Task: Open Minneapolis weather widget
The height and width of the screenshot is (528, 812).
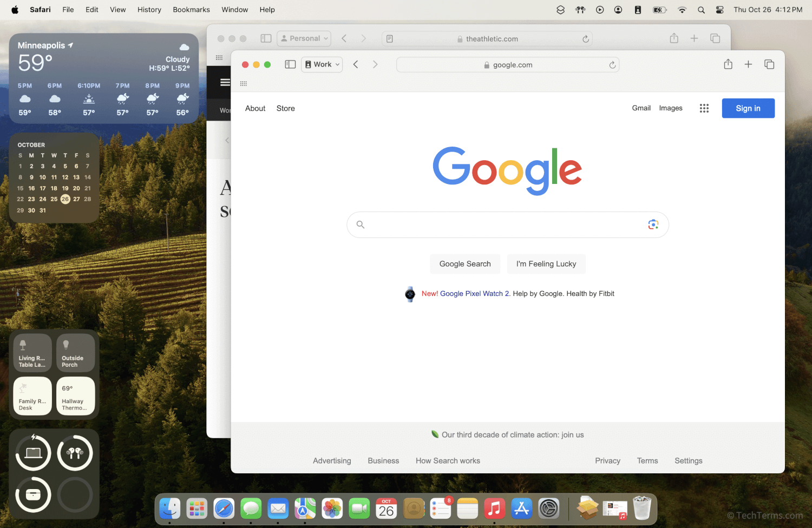Action: tap(104, 78)
